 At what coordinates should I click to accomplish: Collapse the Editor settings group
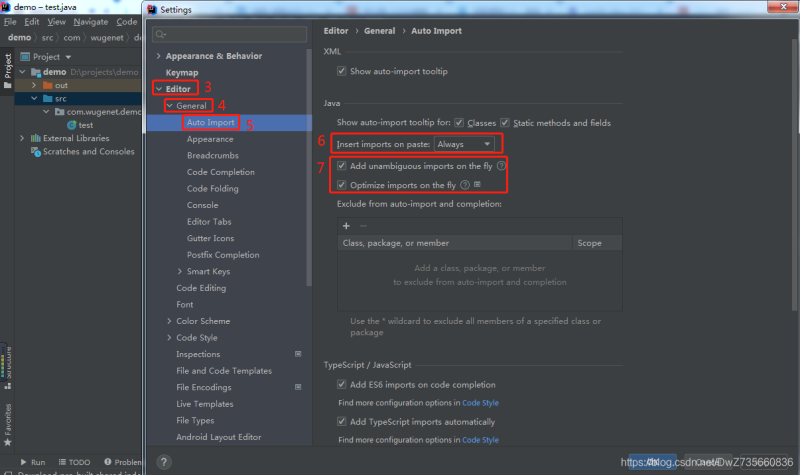click(x=159, y=89)
